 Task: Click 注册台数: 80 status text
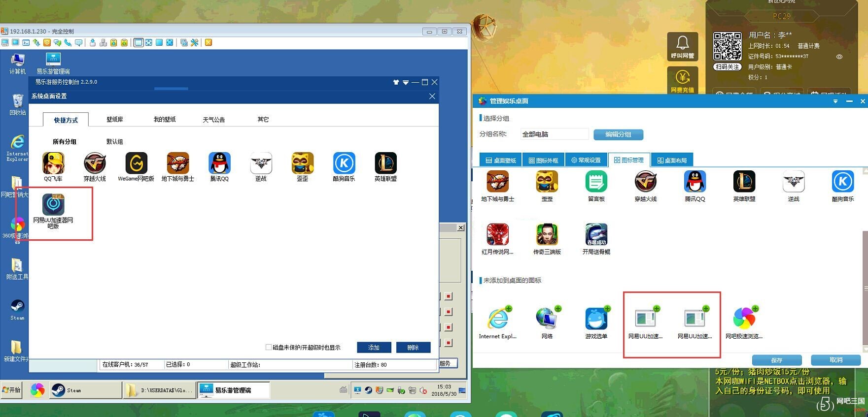371,365
